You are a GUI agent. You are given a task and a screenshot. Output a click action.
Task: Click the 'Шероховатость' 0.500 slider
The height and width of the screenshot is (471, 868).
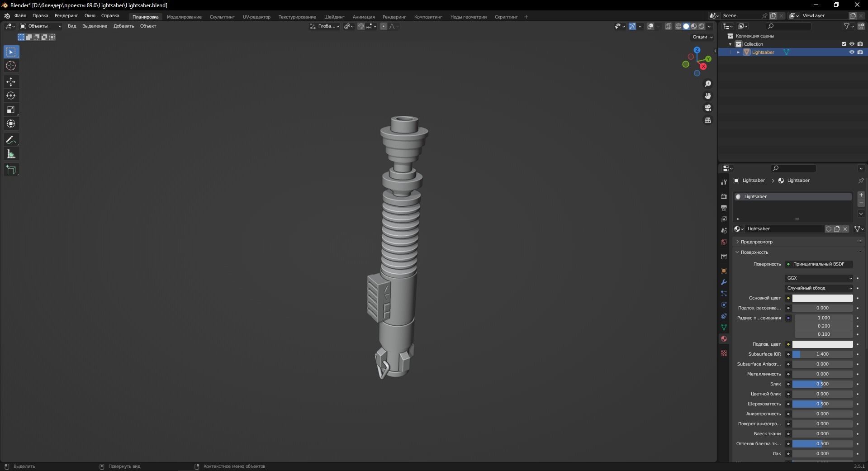coord(822,404)
